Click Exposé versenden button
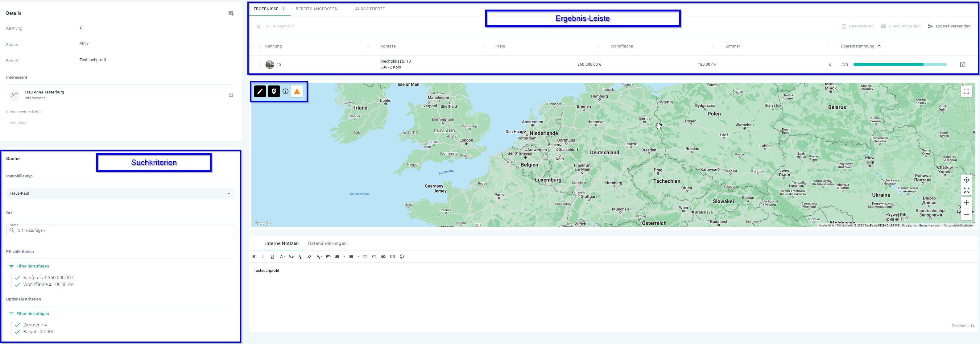 [x=949, y=26]
